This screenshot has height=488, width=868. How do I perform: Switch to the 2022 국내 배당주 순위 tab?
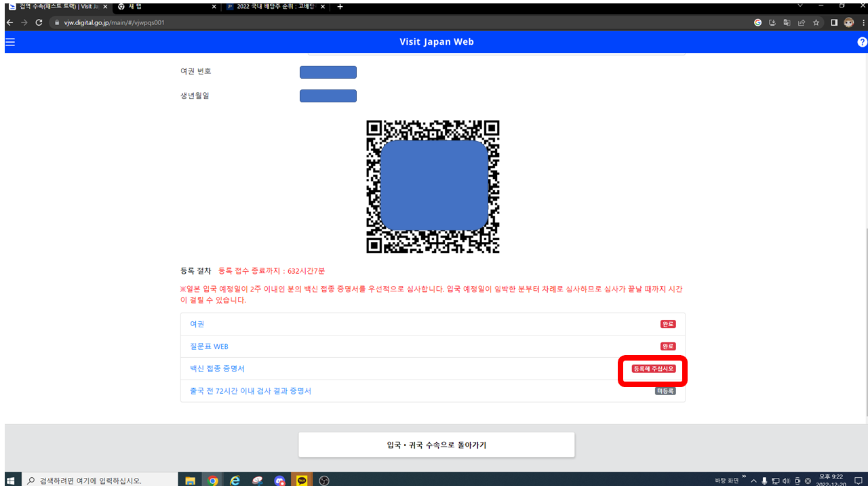pyautogui.click(x=276, y=7)
